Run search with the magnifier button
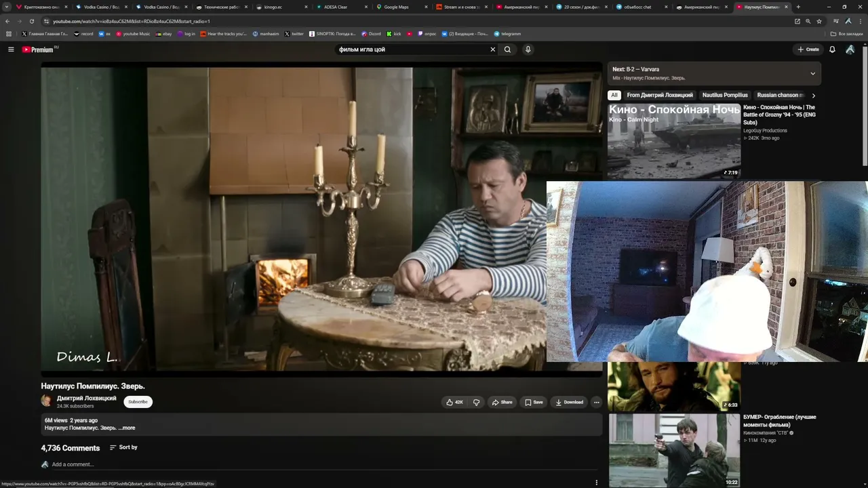This screenshot has width=868, height=488. pyautogui.click(x=507, y=49)
